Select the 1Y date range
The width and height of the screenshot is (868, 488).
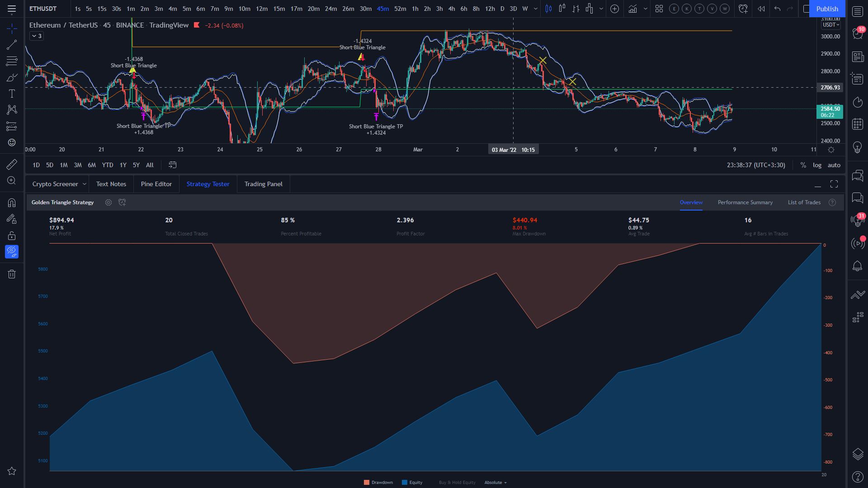click(x=123, y=165)
